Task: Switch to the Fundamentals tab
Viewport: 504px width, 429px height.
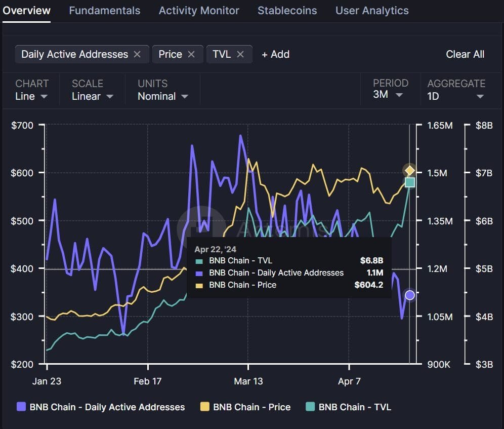Action: click(104, 10)
